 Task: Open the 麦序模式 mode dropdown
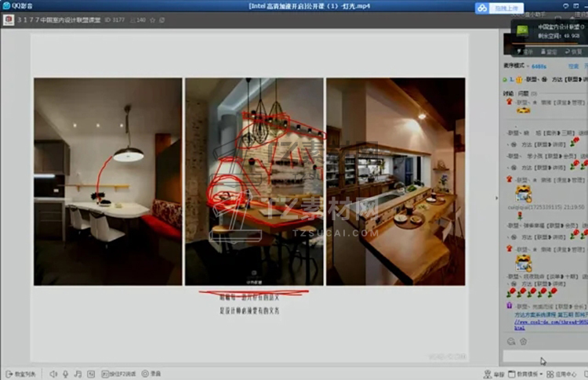pos(517,66)
